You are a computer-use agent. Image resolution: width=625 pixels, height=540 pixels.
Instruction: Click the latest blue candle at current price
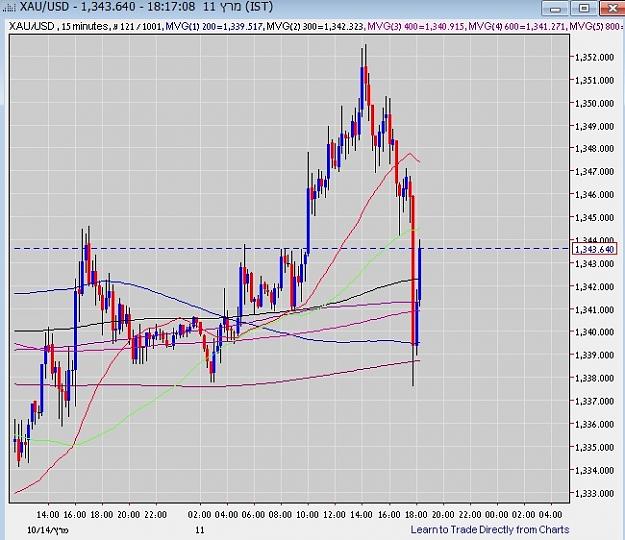pyautogui.click(x=420, y=274)
